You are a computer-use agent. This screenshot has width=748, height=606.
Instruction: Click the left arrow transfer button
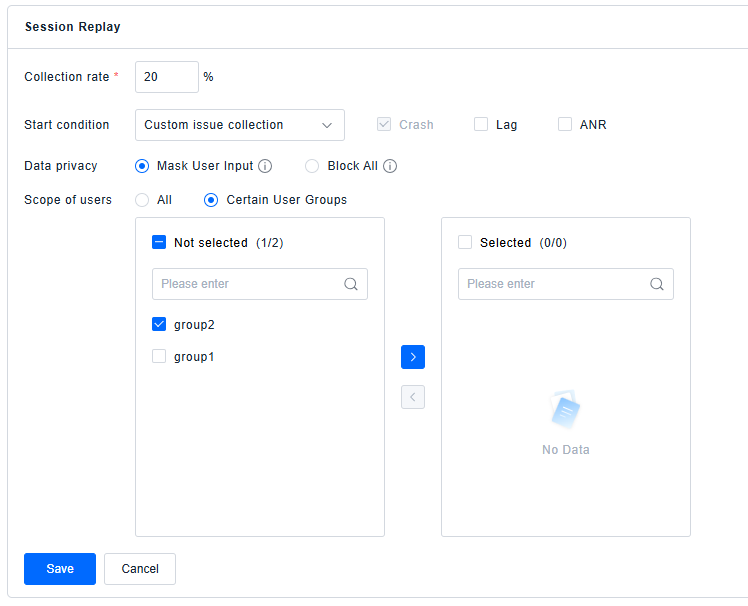413,397
